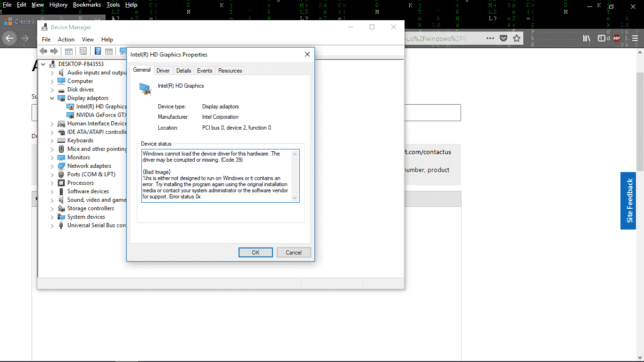Switch to the Driver tab

(x=163, y=71)
